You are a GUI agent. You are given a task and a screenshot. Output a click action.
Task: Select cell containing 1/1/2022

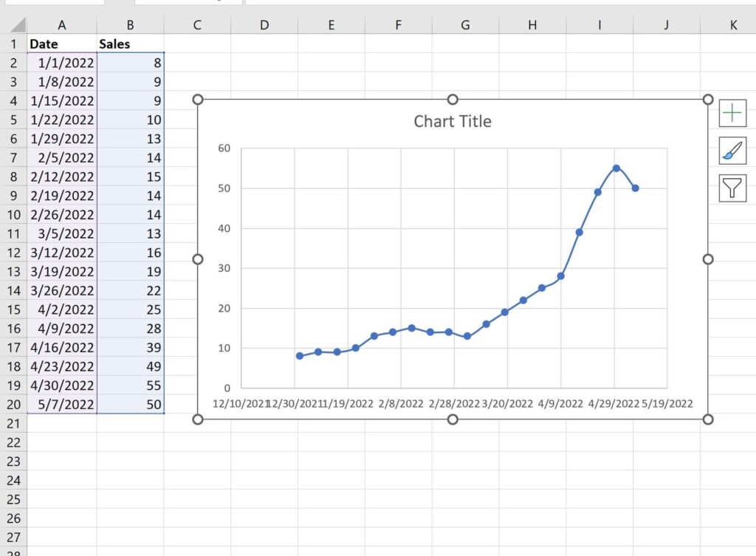[x=62, y=63]
